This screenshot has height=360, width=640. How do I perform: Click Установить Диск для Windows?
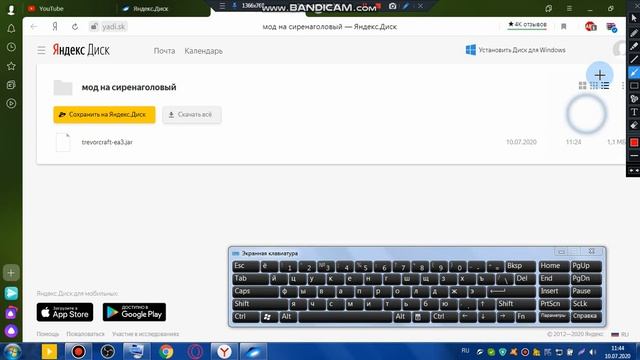[516, 50]
